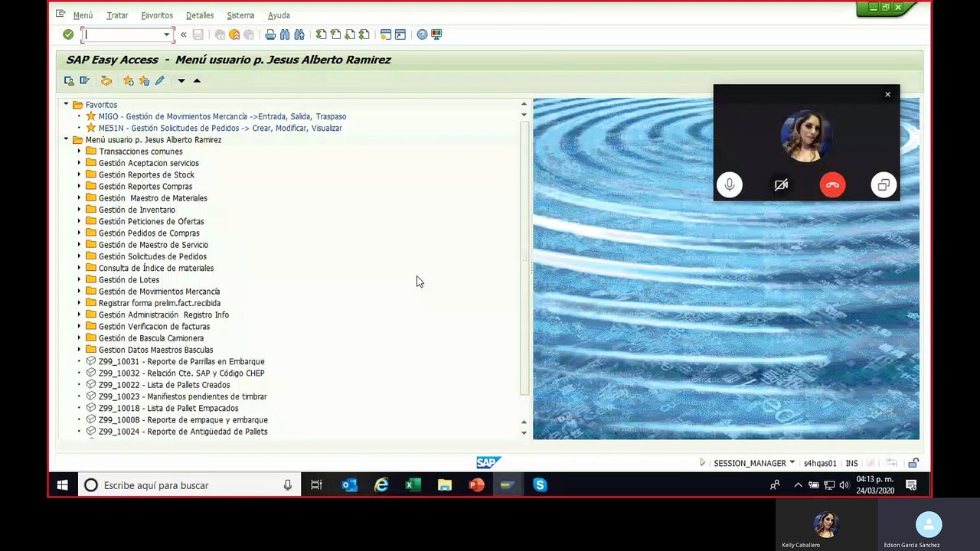Collapse the command field with double-chevron
Image resolution: width=980 pixels, height=551 pixels.
184,34
